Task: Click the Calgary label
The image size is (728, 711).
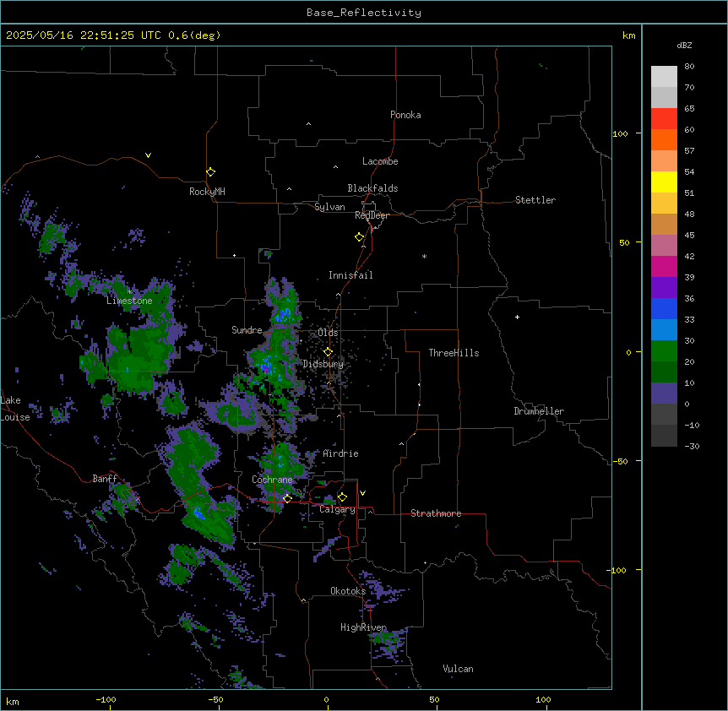Action: (337, 509)
